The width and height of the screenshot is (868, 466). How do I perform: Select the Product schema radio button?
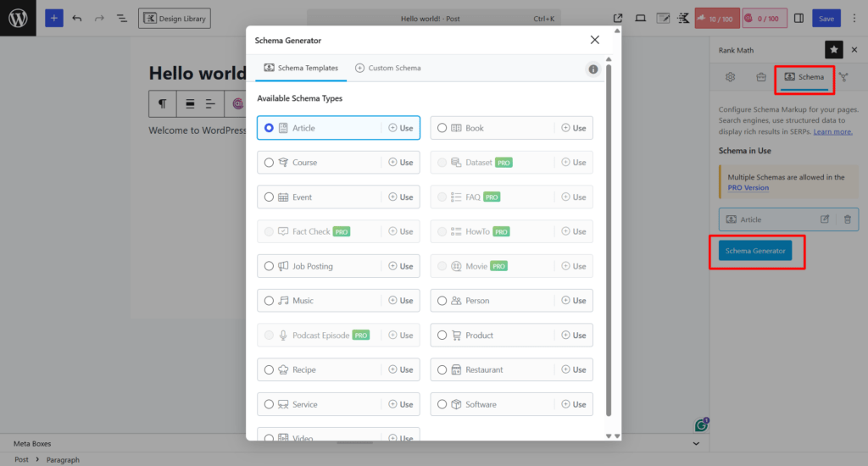coord(442,336)
